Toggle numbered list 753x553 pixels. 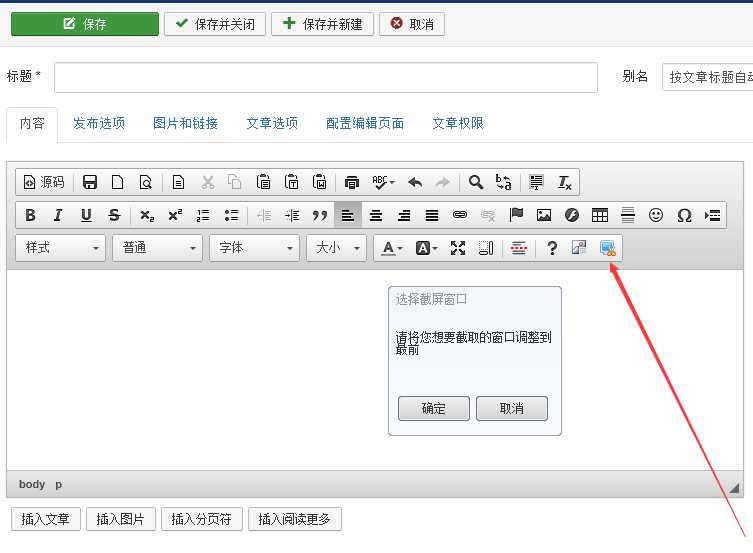pyautogui.click(x=203, y=215)
